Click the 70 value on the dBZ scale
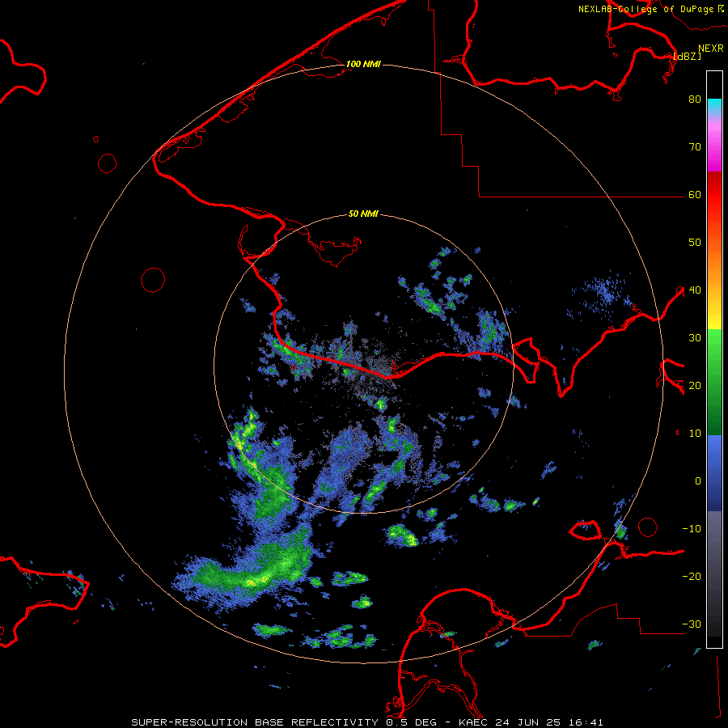The width and height of the screenshot is (728, 728). [695, 147]
